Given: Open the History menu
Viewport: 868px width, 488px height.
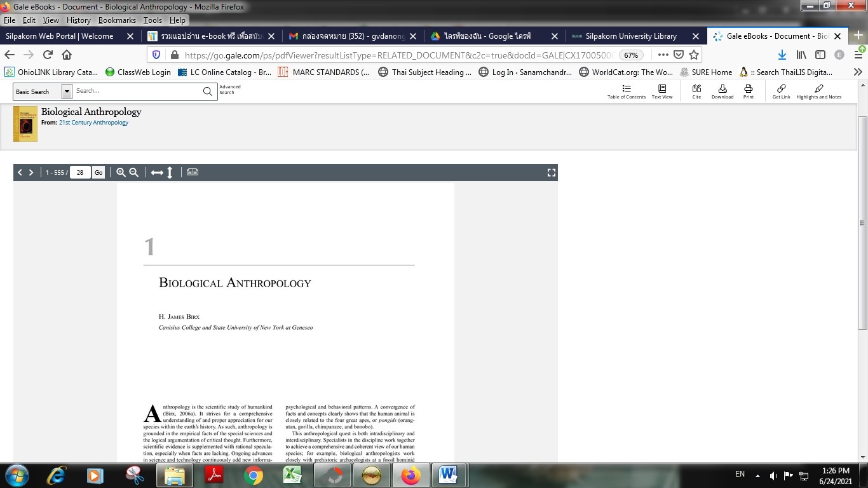Looking at the screenshot, I should (79, 20).
